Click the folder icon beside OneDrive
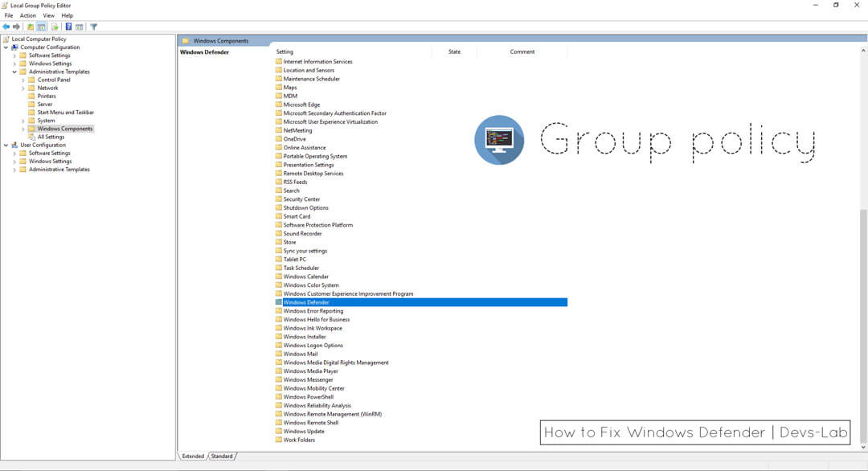This screenshot has width=868, height=471. coord(278,139)
